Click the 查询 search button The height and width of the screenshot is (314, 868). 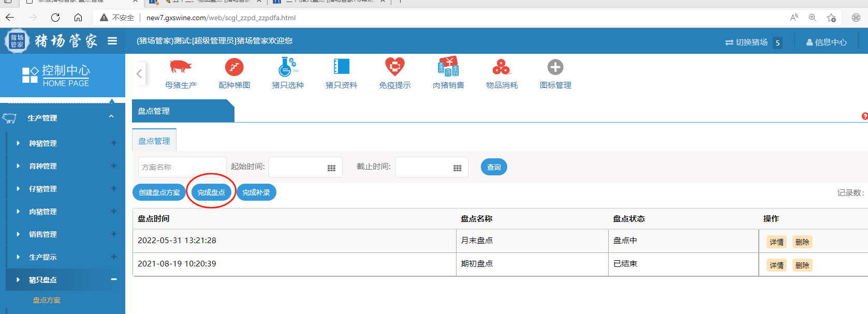point(494,167)
